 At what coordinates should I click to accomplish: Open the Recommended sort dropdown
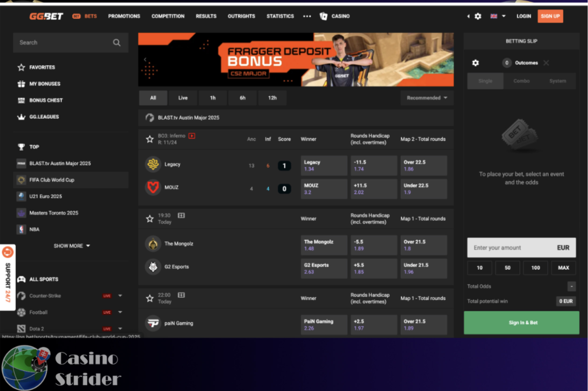[x=427, y=98]
